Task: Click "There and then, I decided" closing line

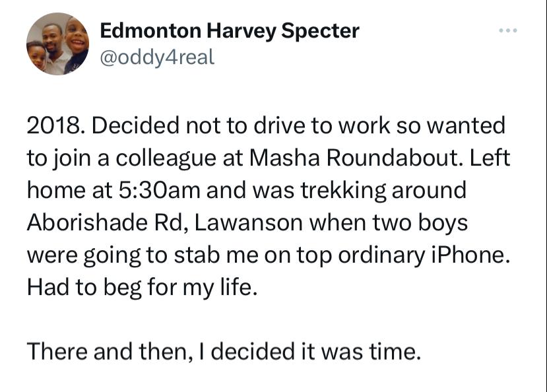Action: (161, 352)
